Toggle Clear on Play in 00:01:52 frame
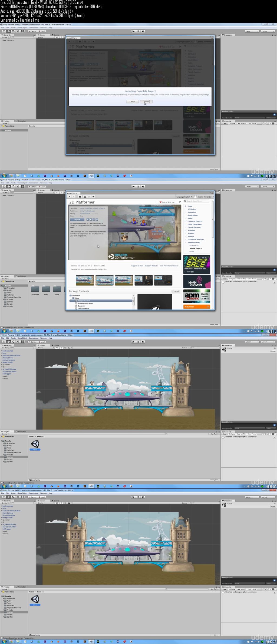Viewport: 277px width, 644px height. click(241, 434)
